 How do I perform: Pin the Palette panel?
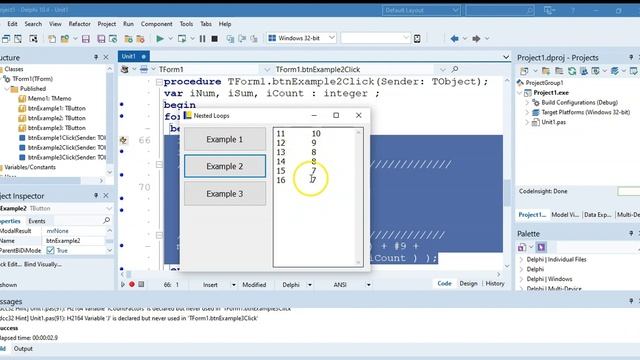point(631,233)
